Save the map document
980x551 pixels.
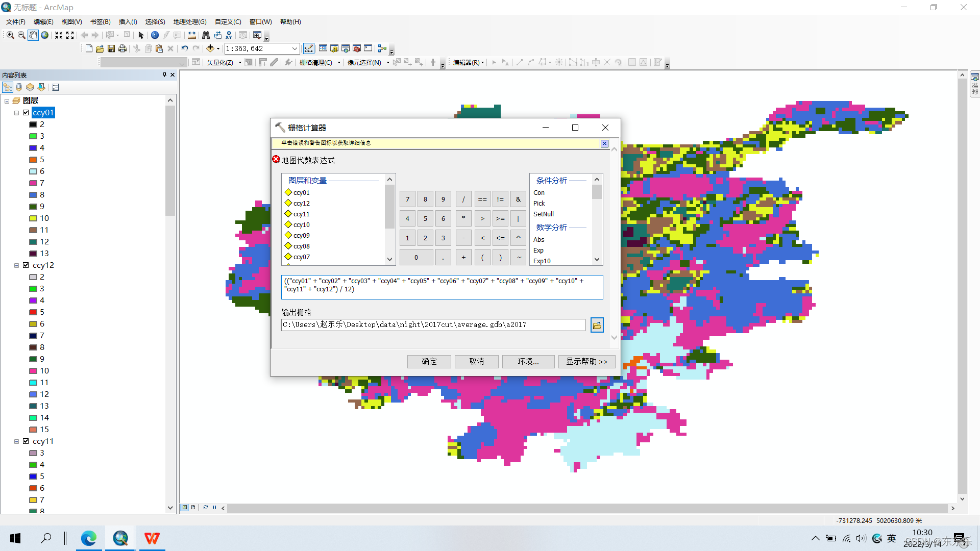(111, 48)
